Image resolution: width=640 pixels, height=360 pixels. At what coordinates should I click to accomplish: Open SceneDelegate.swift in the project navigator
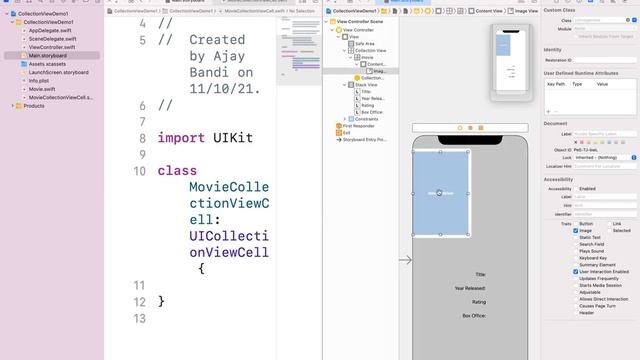click(x=52, y=39)
